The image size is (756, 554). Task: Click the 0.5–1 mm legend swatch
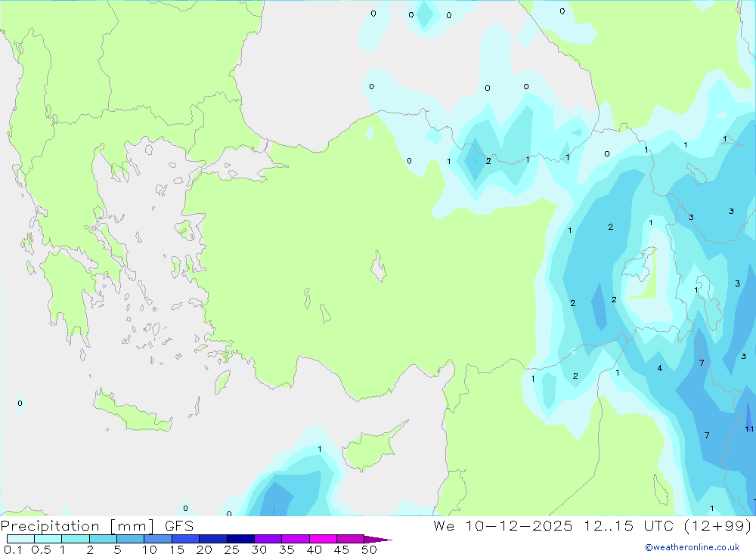(x=48, y=539)
